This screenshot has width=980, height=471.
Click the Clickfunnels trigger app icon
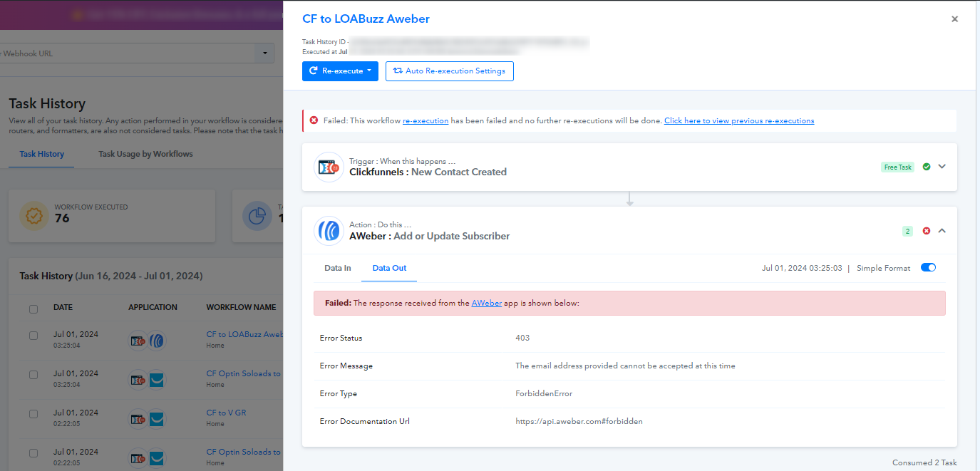pos(329,167)
